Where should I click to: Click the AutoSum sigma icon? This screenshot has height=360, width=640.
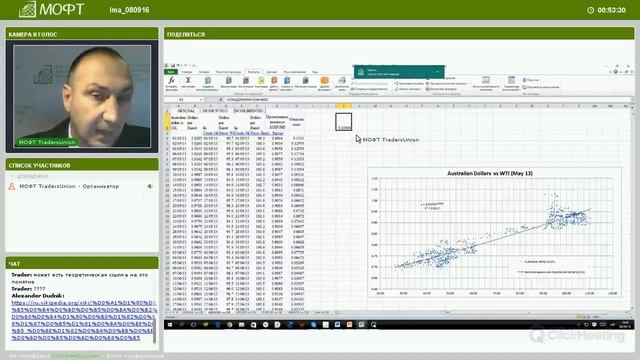pyautogui.click(x=188, y=82)
